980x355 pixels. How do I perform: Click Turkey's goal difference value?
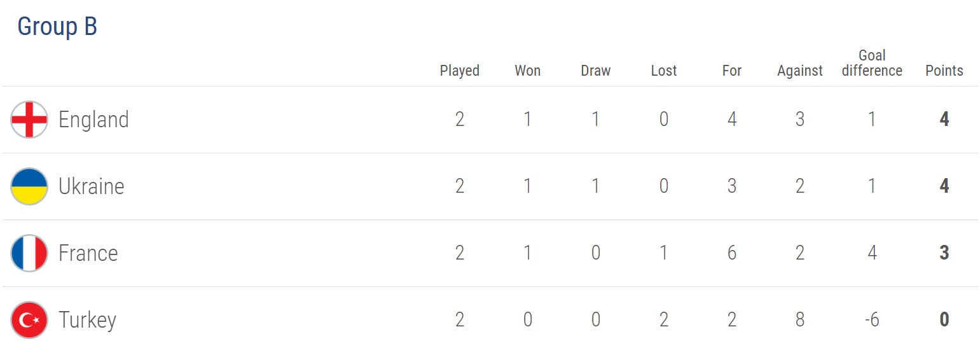tap(871, 320)
